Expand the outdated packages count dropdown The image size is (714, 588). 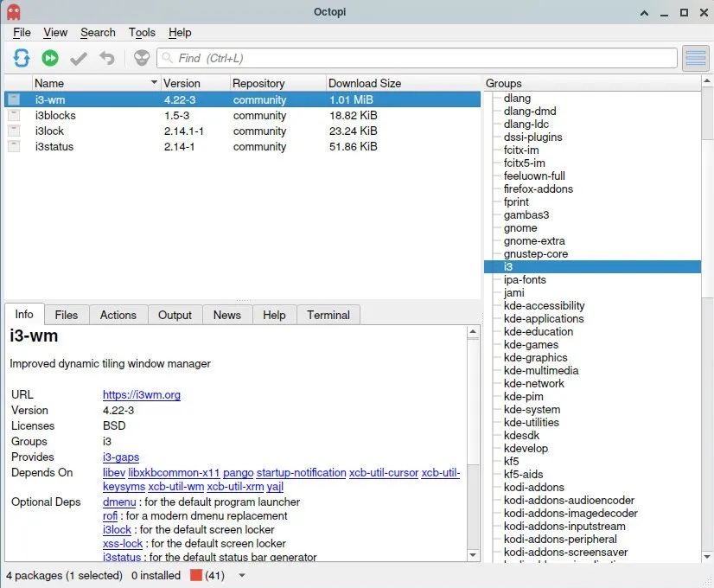(241, 575)
